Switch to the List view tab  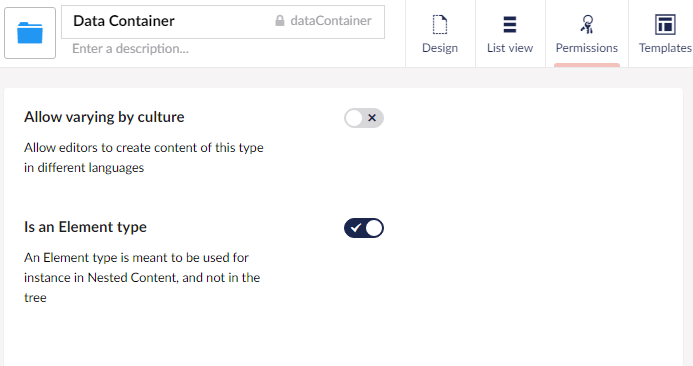510,34
